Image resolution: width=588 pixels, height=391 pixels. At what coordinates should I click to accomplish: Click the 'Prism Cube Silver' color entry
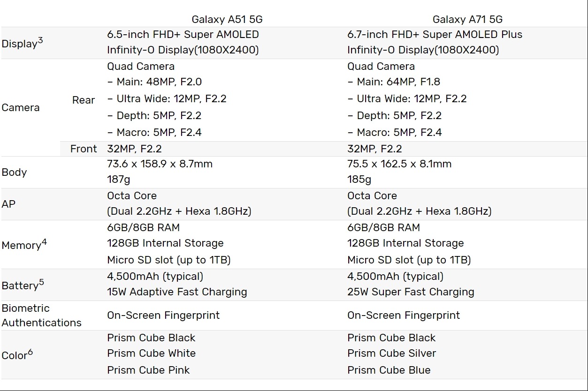tap(391, 353)
